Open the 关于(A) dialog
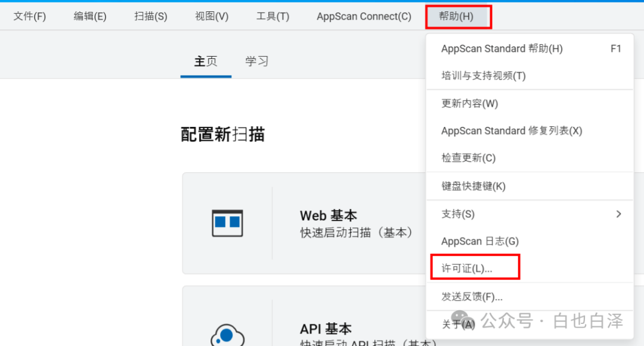The width and height of the screenshot is (644, 346). click(458, 323)
